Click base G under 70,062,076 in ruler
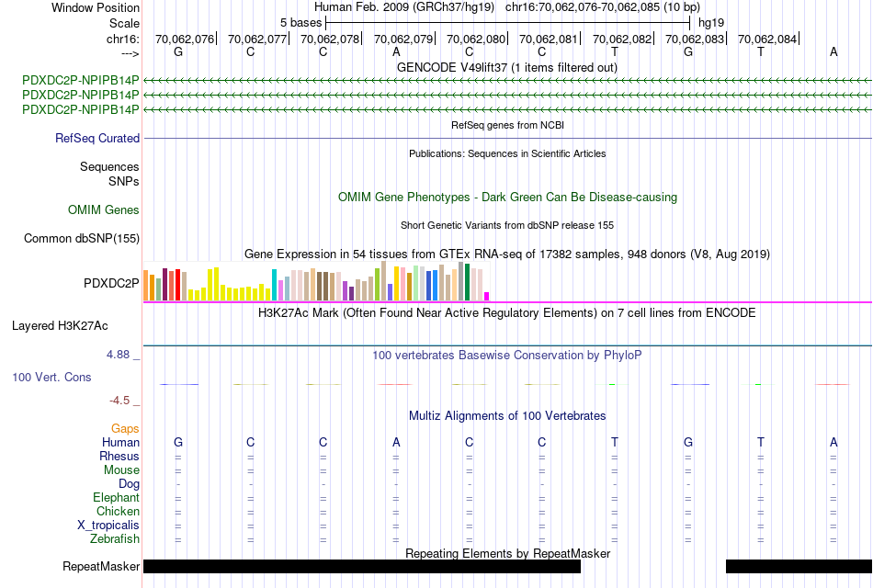Screen dimensions: 873x588 178,51
